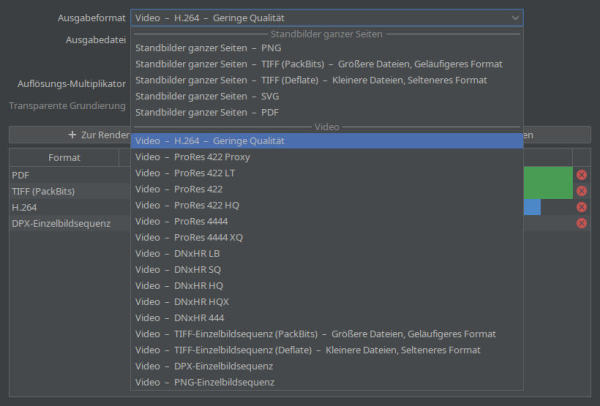
Task: Remove the DPX-Einzelbildsequenz job with red X
Action: (581, 223)
